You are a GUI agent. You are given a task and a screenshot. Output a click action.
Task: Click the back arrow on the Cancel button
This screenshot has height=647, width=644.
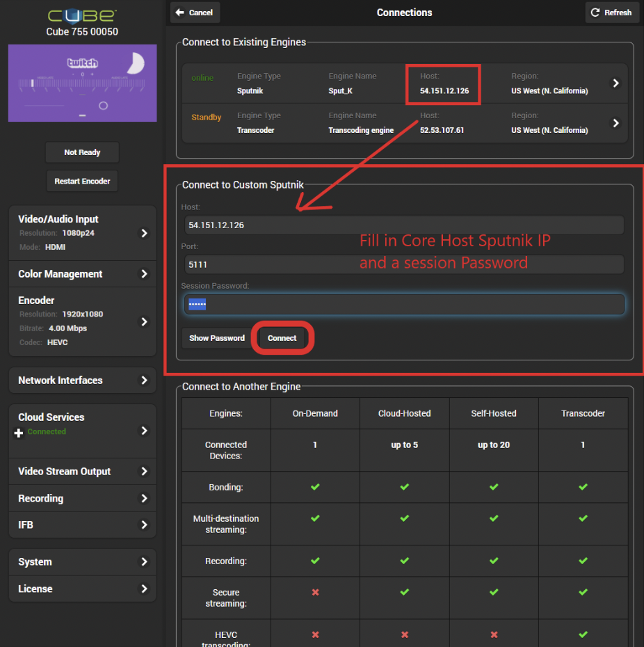179,12
